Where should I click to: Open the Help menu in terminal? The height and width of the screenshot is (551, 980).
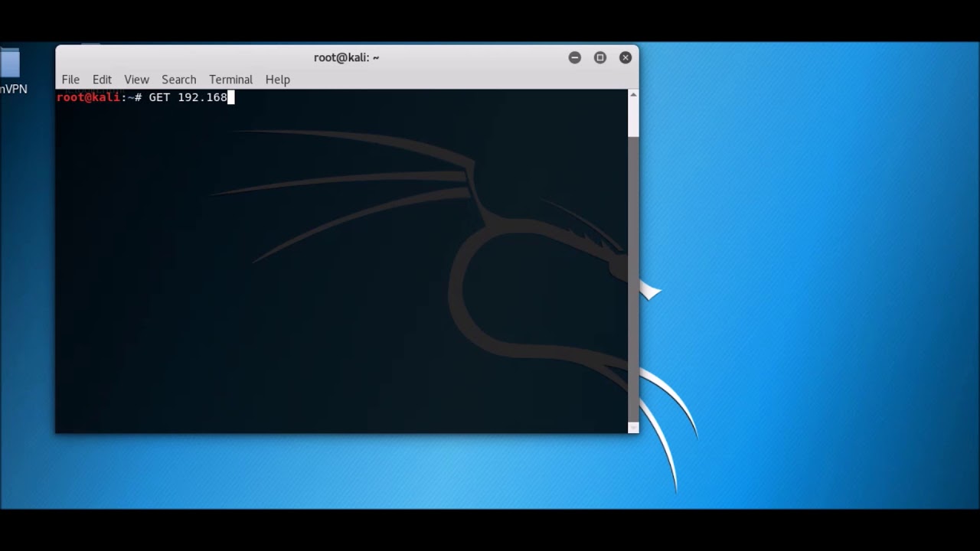(277, 80)
